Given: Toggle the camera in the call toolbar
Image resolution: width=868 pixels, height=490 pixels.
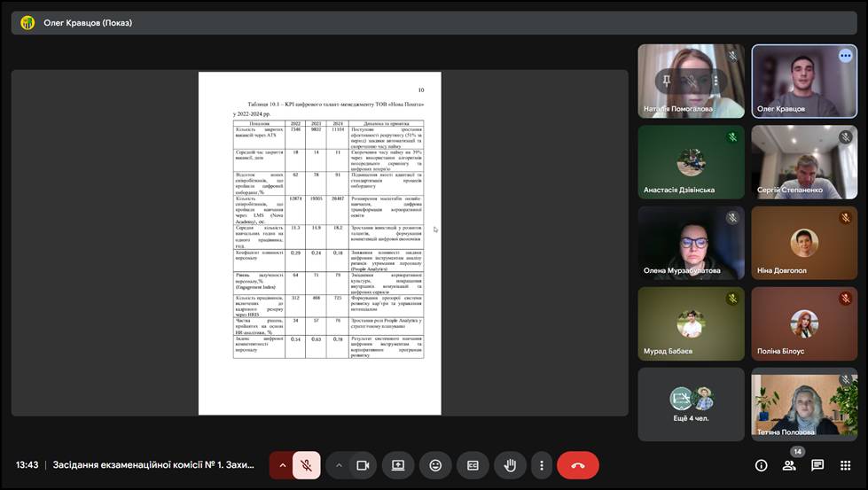Looking at the screenshot, I should (x=362, y=465).
